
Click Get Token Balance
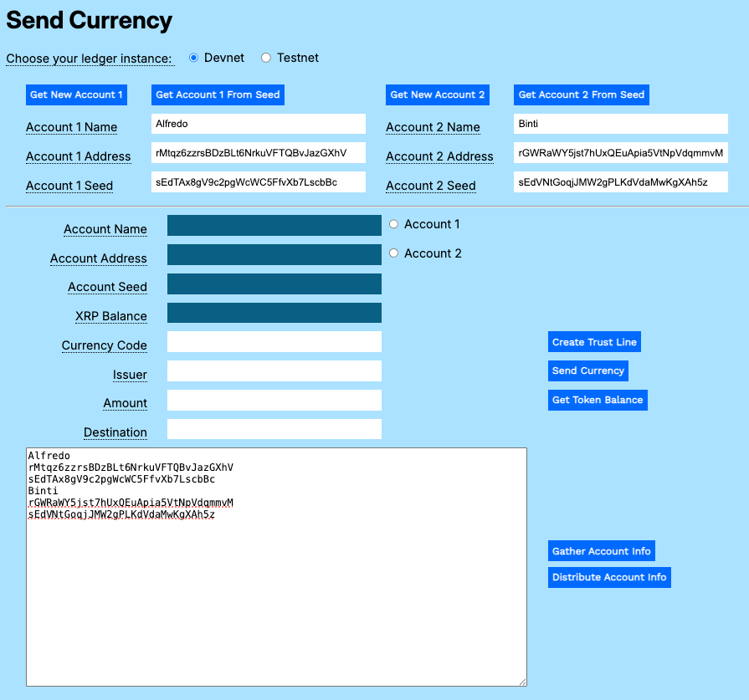597,400
